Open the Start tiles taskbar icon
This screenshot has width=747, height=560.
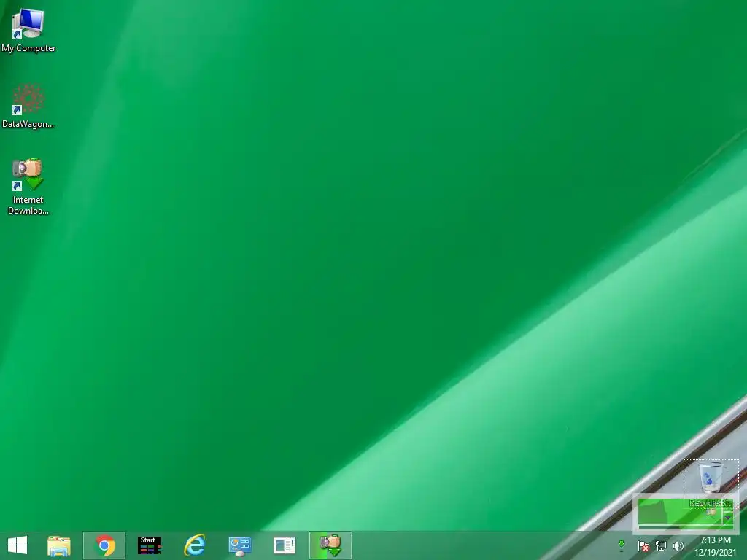click(150, 545)
